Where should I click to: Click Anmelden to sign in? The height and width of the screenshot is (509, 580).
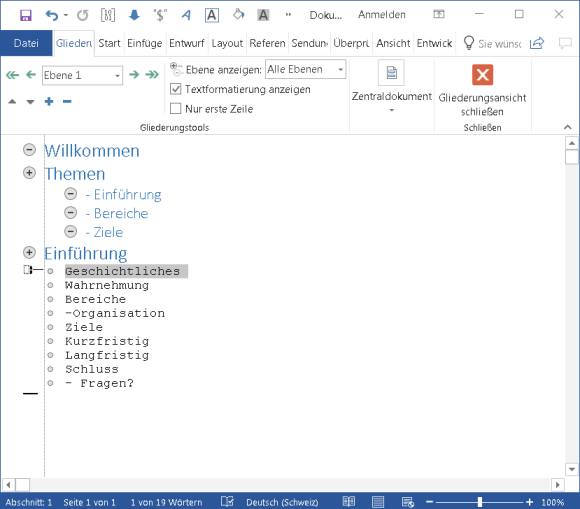coord(382,15)
